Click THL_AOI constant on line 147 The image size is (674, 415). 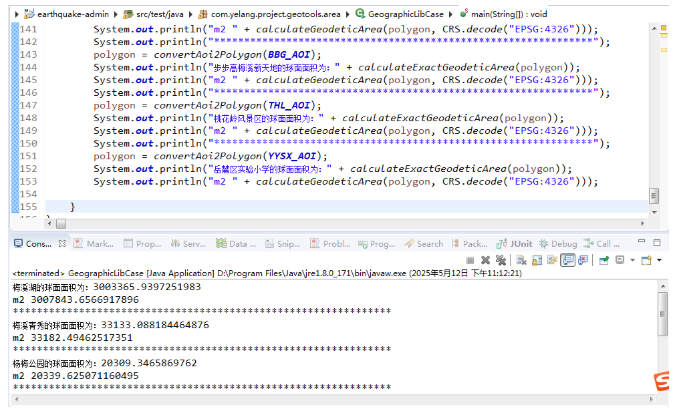[x=289, y=105]
